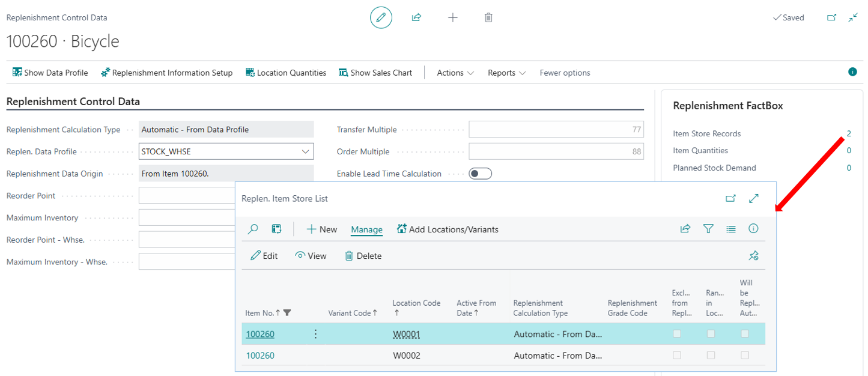This screenshot has height=376, width=868.
Task: Open the filter pane icon in Item Store List
Action: tap(708, 229)
